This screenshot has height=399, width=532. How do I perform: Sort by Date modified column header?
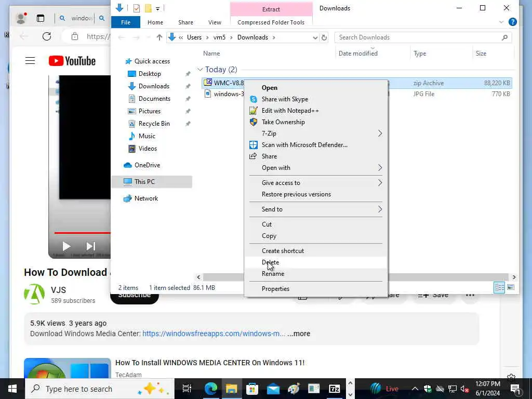pyautogui.click(x=358, y=54)
